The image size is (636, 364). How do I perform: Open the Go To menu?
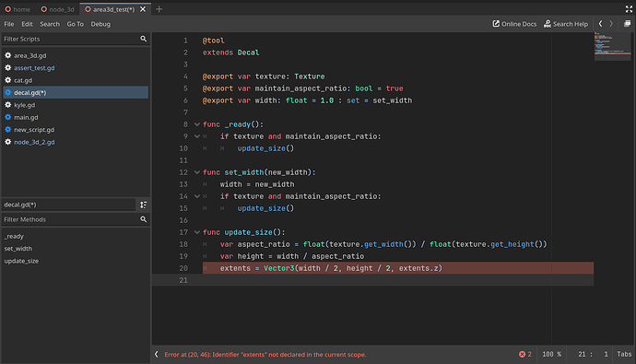coord(75,24)
